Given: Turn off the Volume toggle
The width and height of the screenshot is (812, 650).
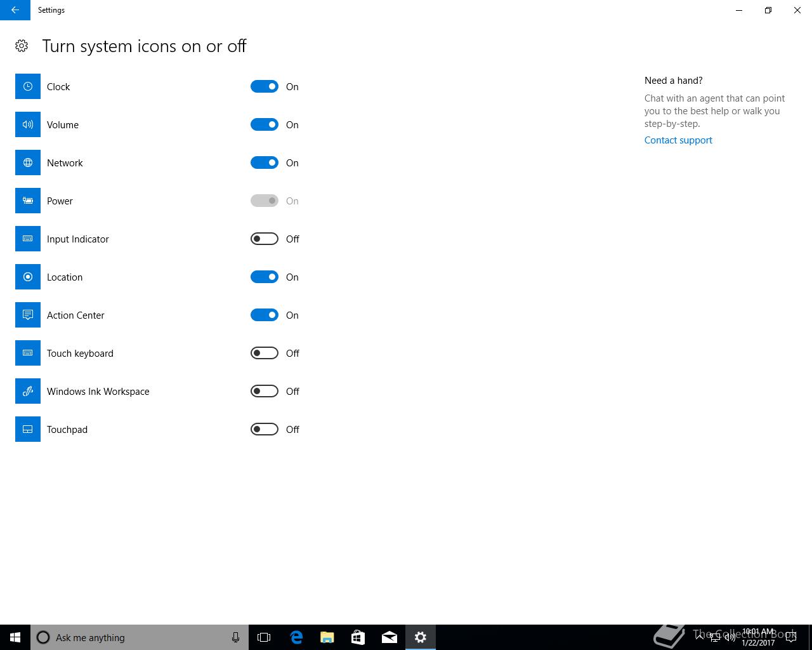Looking at the screenshot, I should (265, 124).
